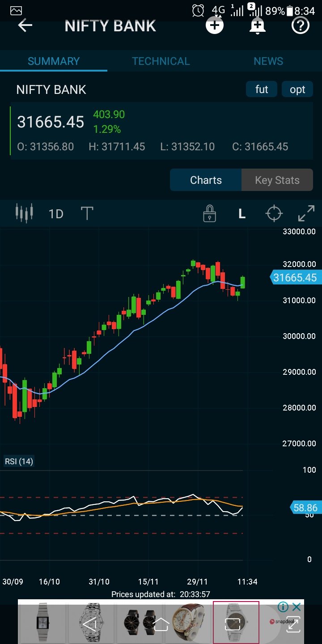
Task: Tap the fut futures button
Action: (x=262, y=89)
